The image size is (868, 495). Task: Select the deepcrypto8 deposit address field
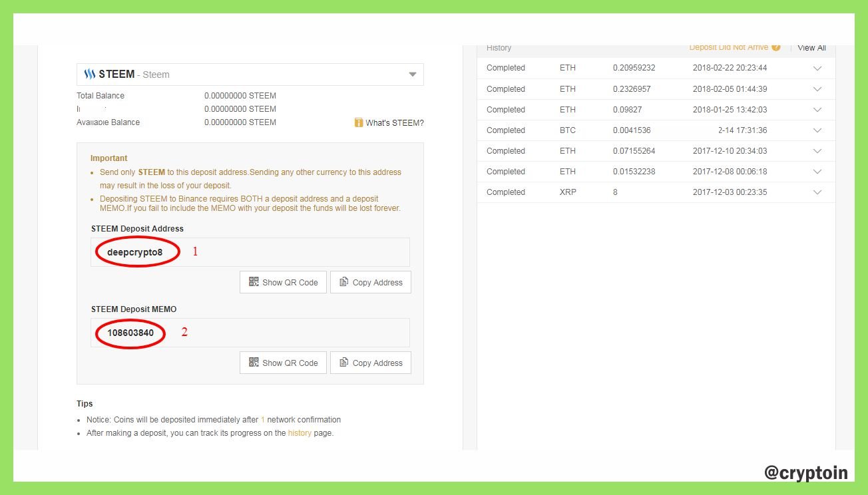click(250, 252)
